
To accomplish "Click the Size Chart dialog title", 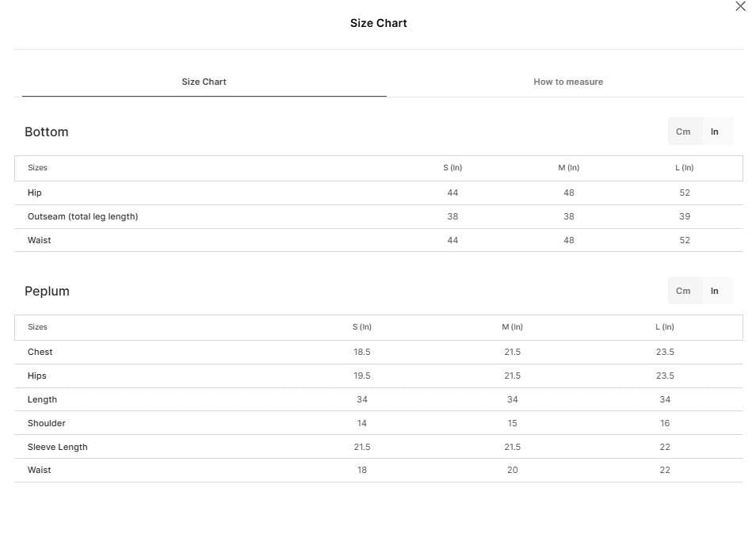I will pyautogui.click(x=379, y=23).
